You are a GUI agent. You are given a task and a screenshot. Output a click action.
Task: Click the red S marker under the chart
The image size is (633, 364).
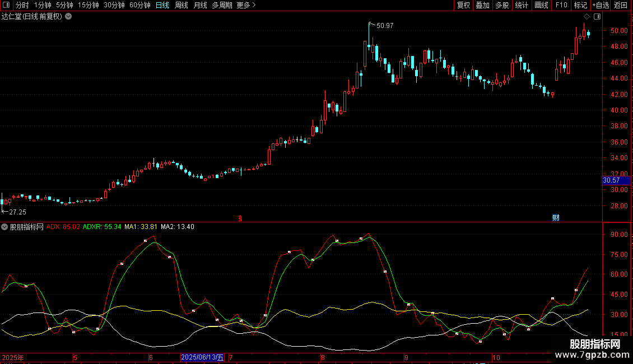240,218
